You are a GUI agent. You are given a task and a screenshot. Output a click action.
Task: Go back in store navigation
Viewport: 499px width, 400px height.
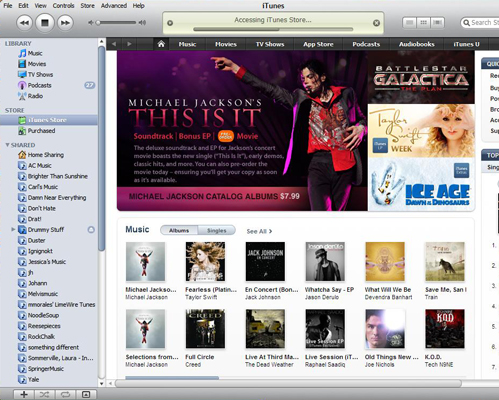(114, 44)
